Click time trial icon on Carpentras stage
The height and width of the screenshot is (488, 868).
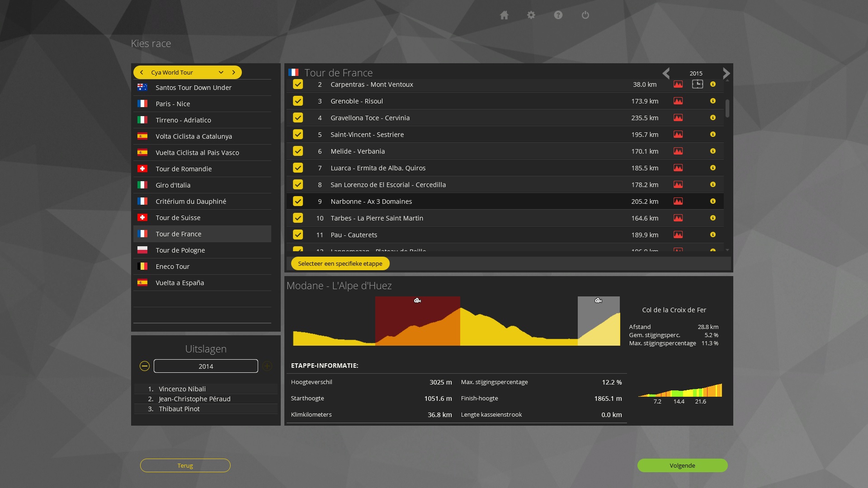(x=698, y=84)
